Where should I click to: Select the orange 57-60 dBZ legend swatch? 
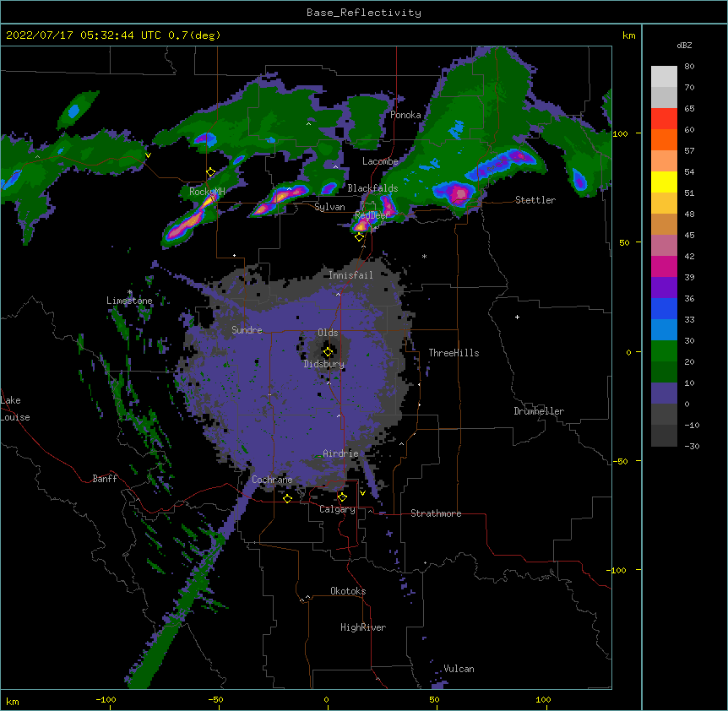664,139
